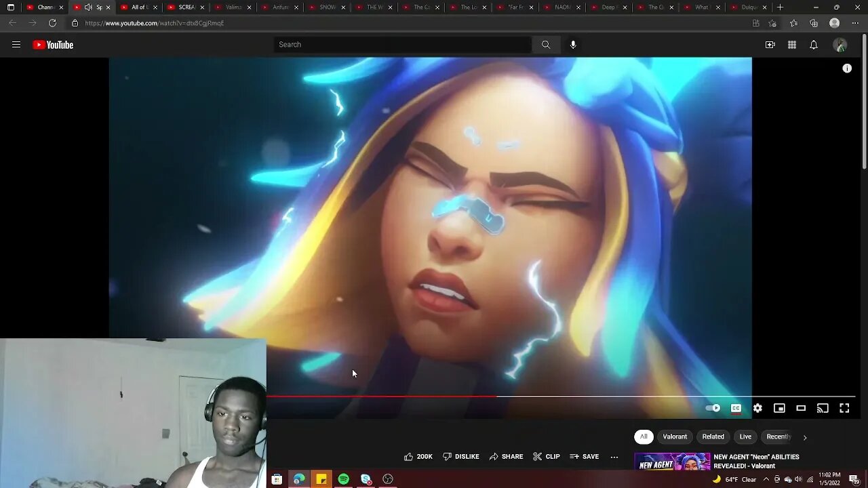Select the Live filter chip
Viewport: 868px width, 488px height.
pyautogui.click(x=745, y=436)
